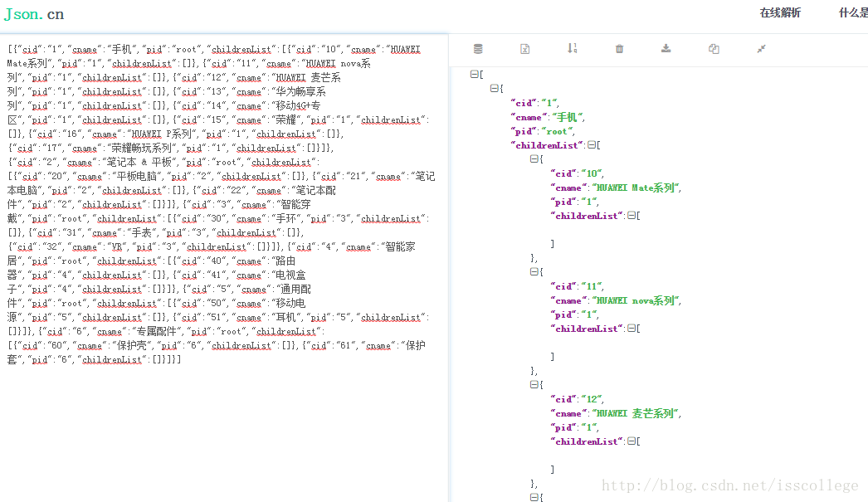
Task: Click the compress collapse arrows icon
Action: click(761, 49)
